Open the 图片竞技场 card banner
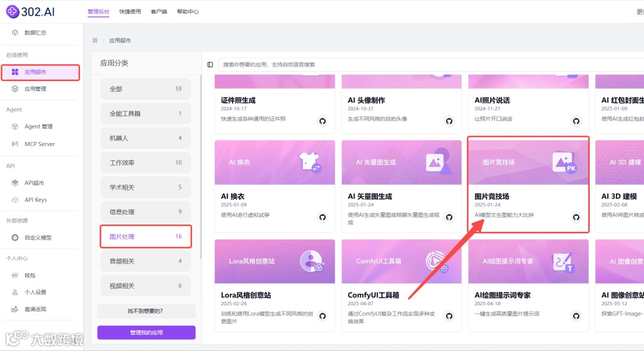Image resolution: width=644 pixels, height=351 pixels. point(528,162)
